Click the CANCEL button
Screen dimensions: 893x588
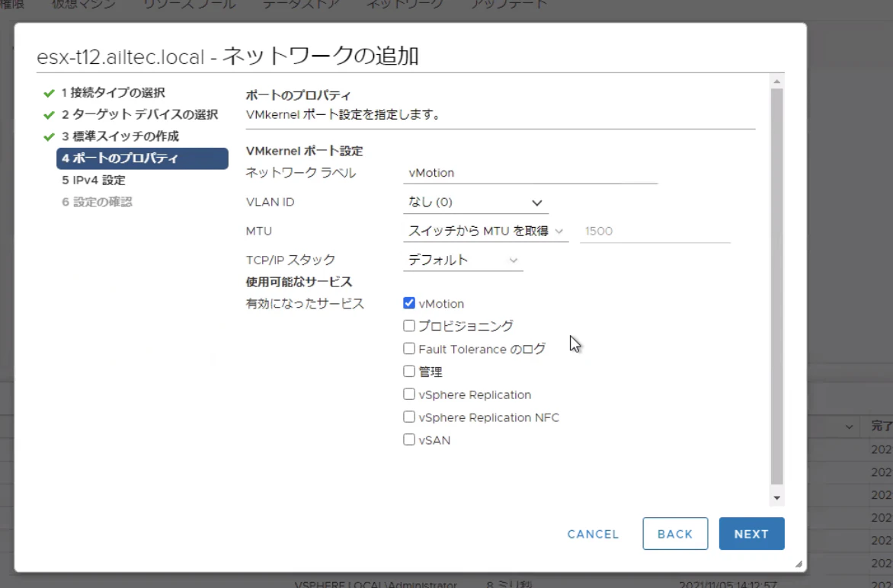tap(593, 534)
